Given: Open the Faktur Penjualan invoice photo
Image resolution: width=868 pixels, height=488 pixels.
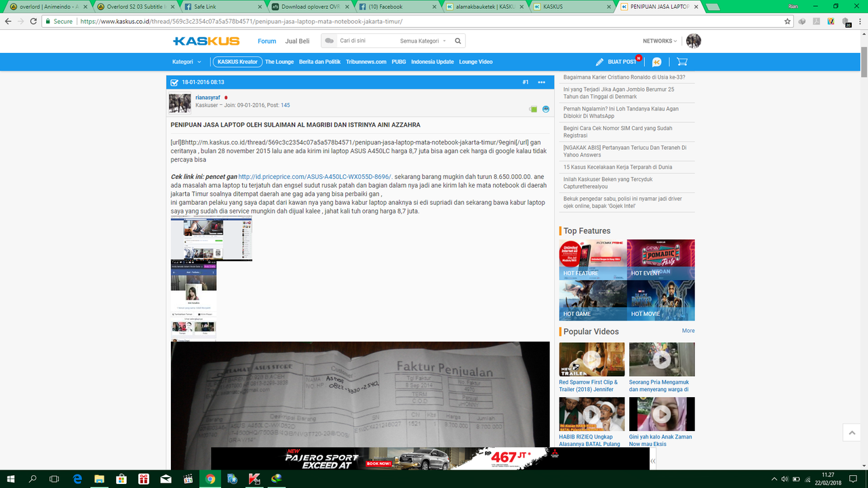Looking at the screenshot, I should tap(360, 405).
